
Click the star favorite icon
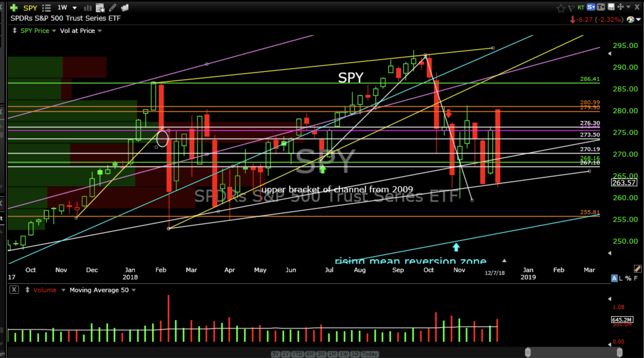pyautogui.click(x=560, y=8)
